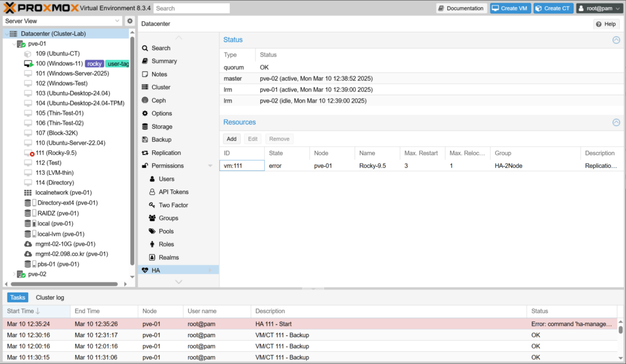The height and width of the screenshot is (364, 626).
Task: Open the Server View dropdown
Action: pyautogui.click(x=117, y=21)
